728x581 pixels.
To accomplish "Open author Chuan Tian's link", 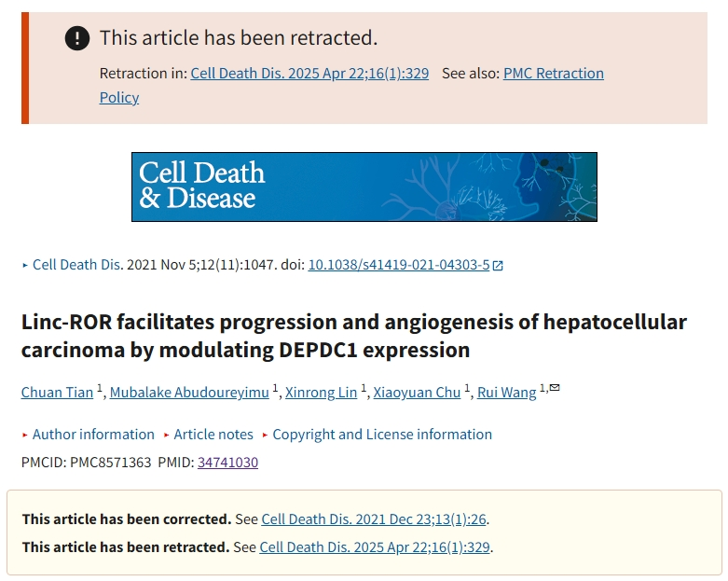I will [x=57, y=393].
